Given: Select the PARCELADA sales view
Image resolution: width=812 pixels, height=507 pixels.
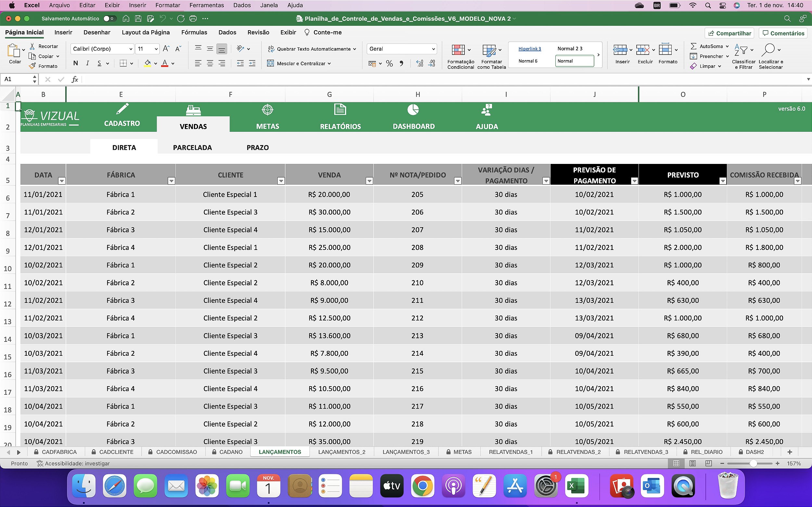Looking at the screenshot, I should pyautogui.click(x=193, y=147).
